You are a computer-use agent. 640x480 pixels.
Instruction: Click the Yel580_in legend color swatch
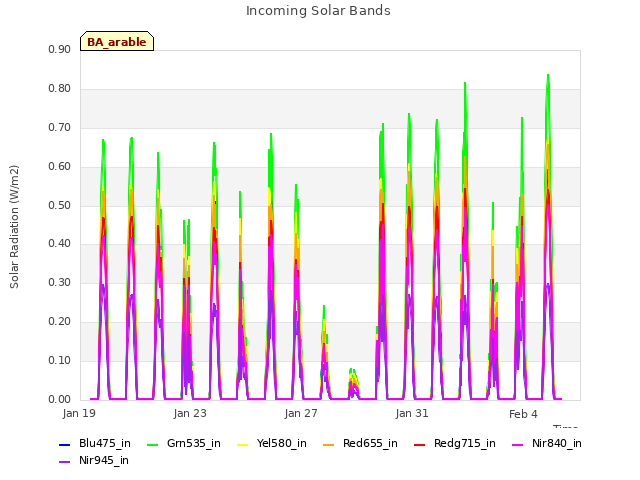242,444
